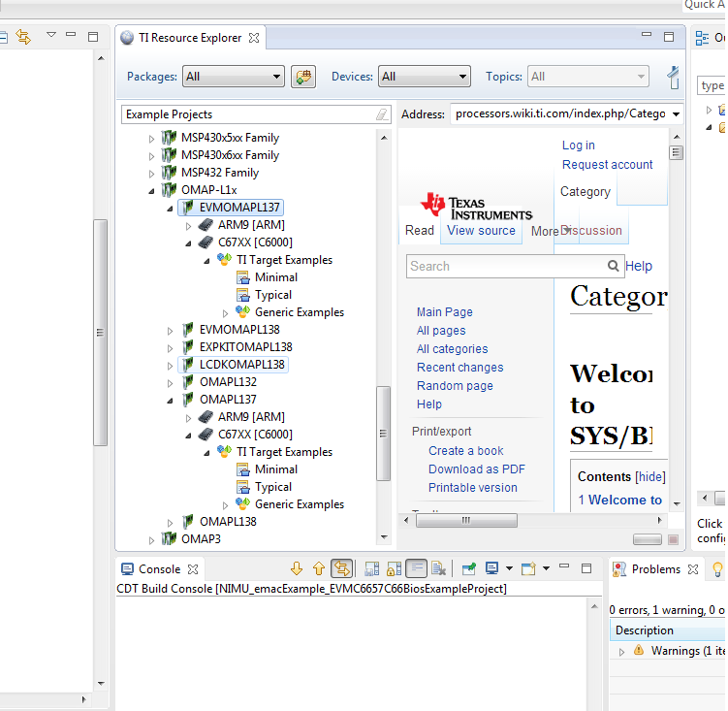Collapse the EVMOMAPL137 node
728x711 pixels.
(x=170, y=209)
